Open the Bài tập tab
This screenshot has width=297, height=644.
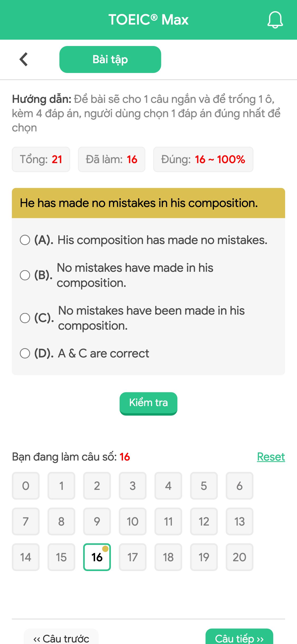[110, 59]
